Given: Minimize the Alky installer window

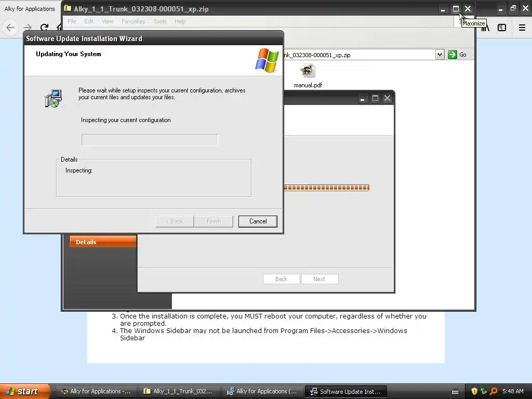Looking at the screenshot, I should [362, 98].
